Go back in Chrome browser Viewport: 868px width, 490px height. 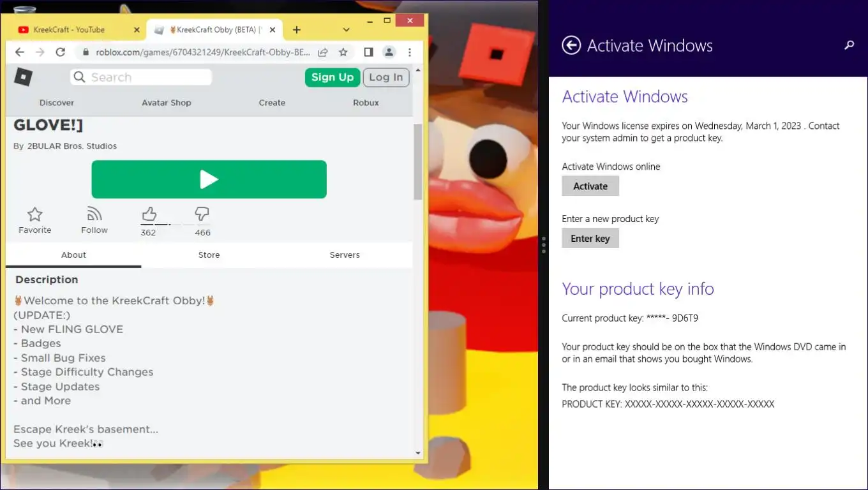[x=20, y=52]
